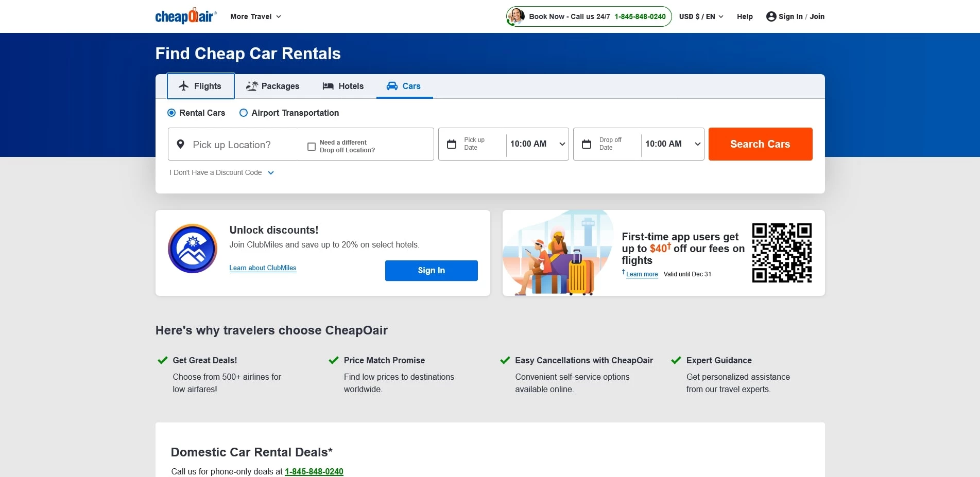Click the CheapOair logo
The width and height of the screenshot is (980, 477).
click(186, 16)
